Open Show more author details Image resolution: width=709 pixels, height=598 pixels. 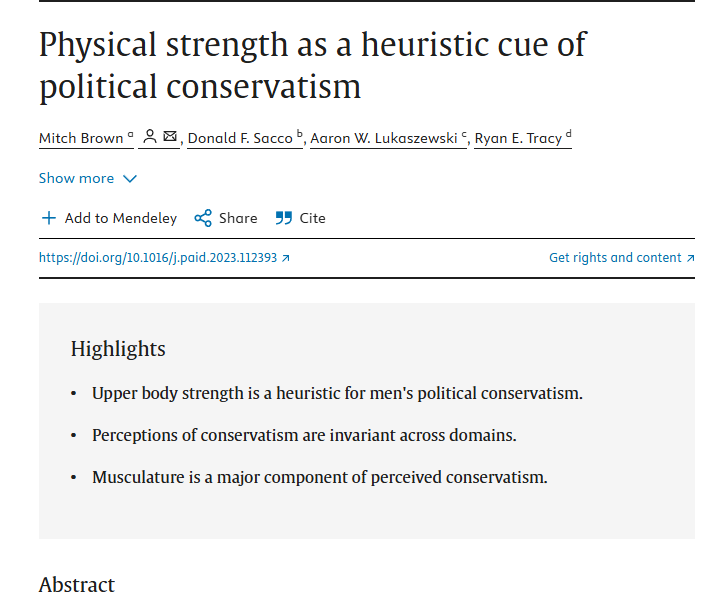[x=88, y=179]
